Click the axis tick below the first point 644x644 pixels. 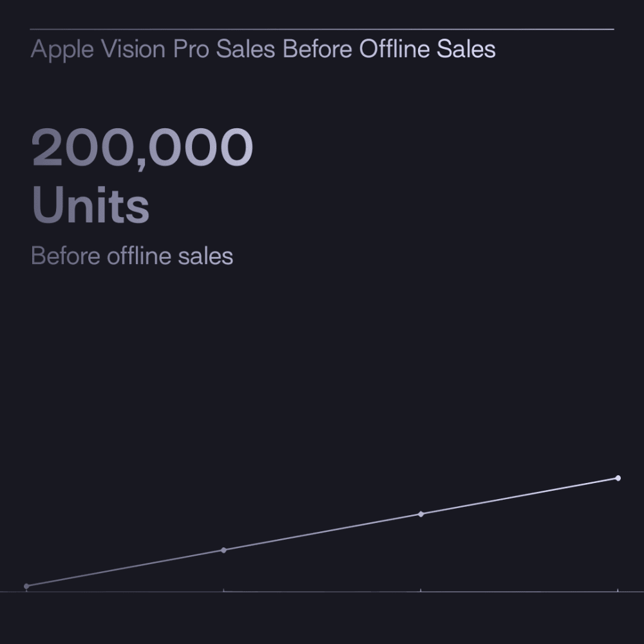(26, 591)
